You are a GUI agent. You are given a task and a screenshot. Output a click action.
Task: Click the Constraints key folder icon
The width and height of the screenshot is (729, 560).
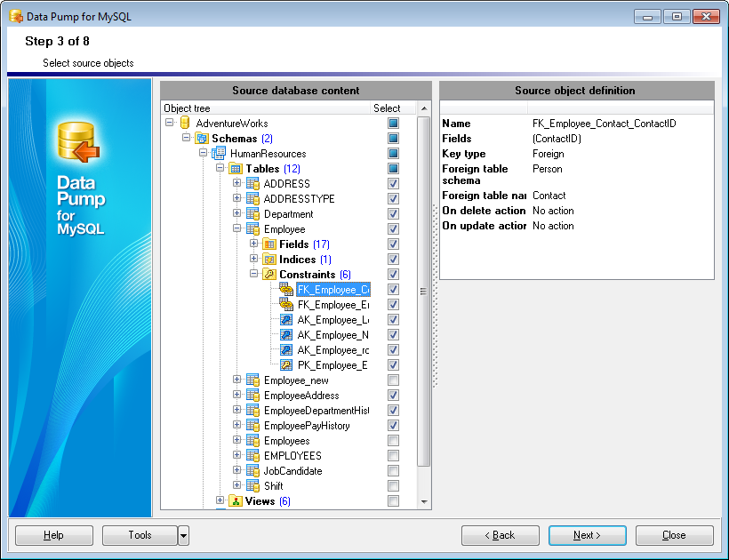269,275
